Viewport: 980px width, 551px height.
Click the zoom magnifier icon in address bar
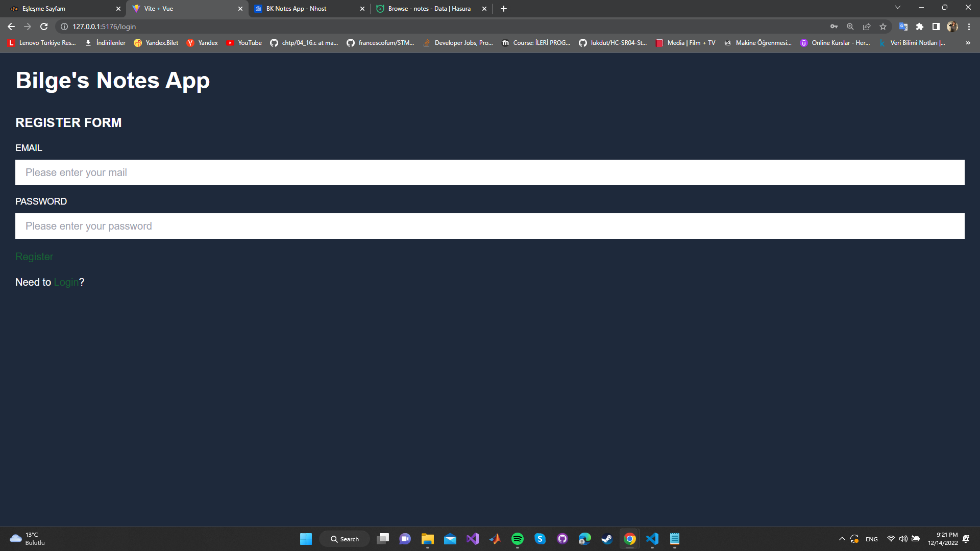point(850,27)
